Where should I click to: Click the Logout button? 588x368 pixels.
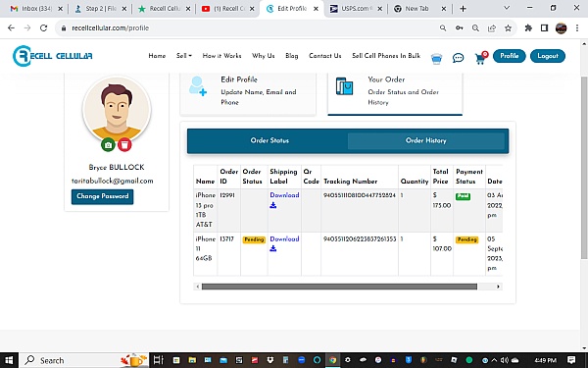pos(548,56)
